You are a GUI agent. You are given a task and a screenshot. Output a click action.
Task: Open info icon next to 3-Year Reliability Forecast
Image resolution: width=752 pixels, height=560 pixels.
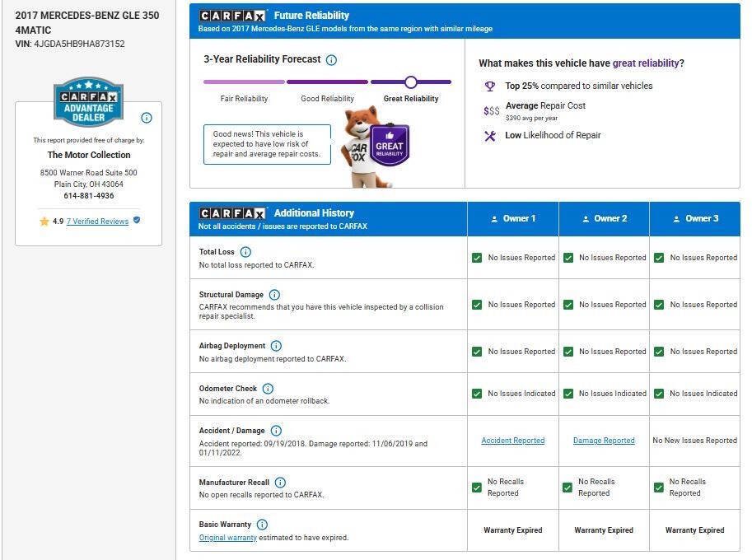331,60
